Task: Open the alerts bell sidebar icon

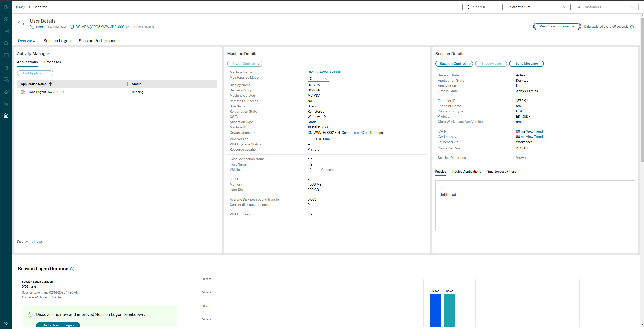Action: click(x=6, y=43)
